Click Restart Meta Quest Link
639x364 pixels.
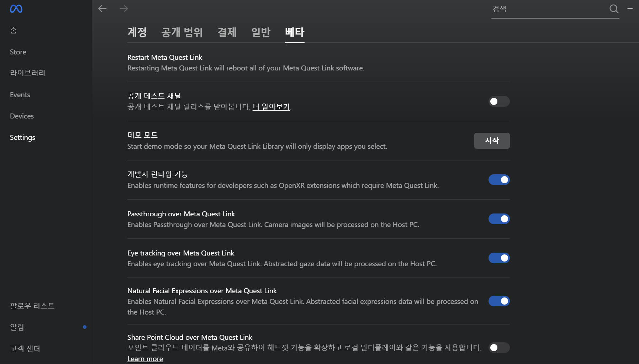coord(165,57)
